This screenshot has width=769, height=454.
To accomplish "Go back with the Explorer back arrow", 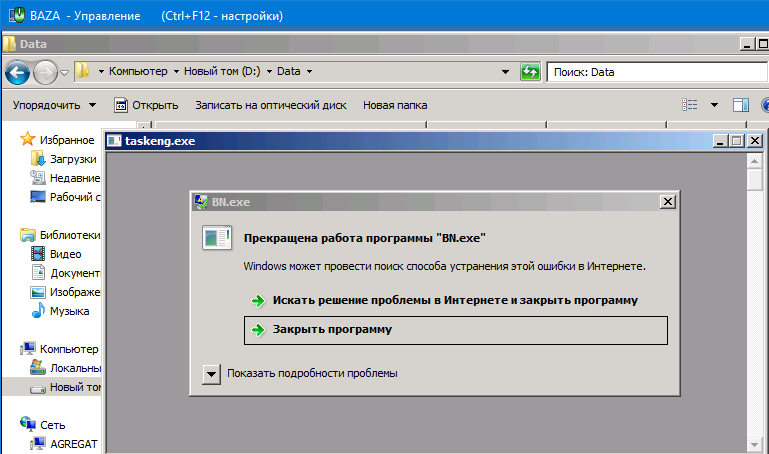I will (17, 73).
